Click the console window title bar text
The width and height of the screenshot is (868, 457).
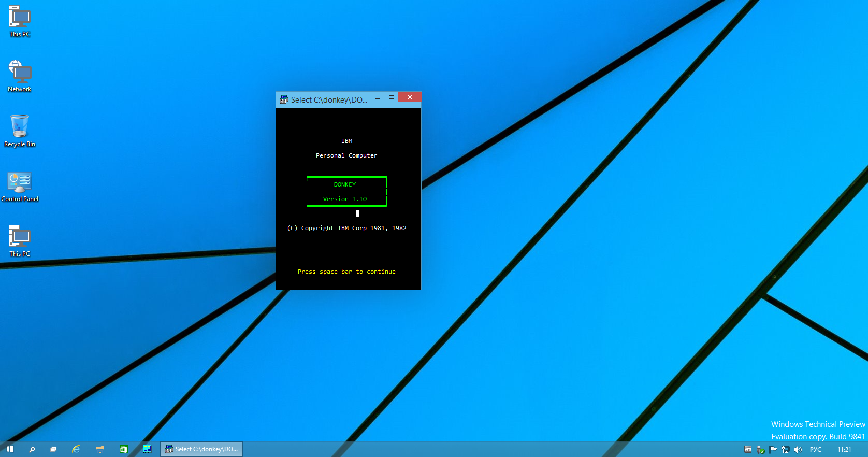[x=329, y=99]
